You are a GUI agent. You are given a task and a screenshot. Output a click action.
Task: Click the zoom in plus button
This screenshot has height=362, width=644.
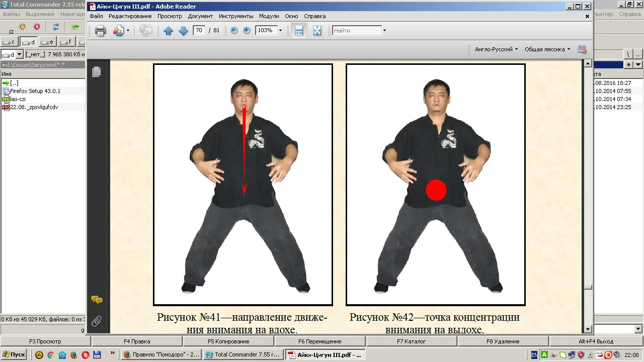[247, 31]
